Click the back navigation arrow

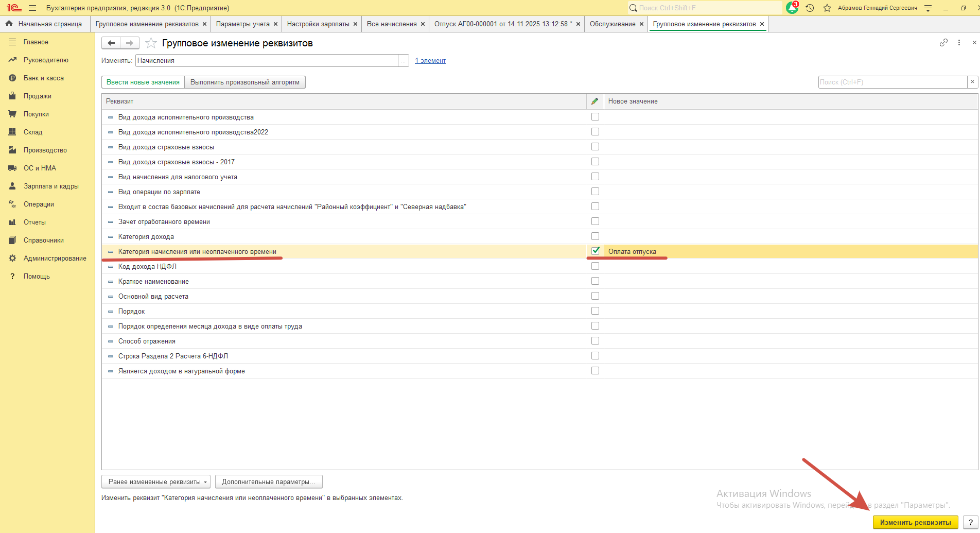(111, 43)
